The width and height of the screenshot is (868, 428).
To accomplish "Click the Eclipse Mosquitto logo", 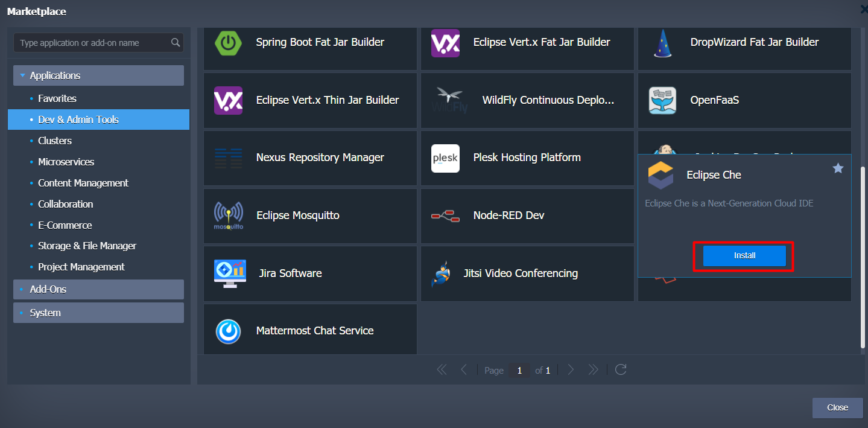I will click(x=228, y=216).
